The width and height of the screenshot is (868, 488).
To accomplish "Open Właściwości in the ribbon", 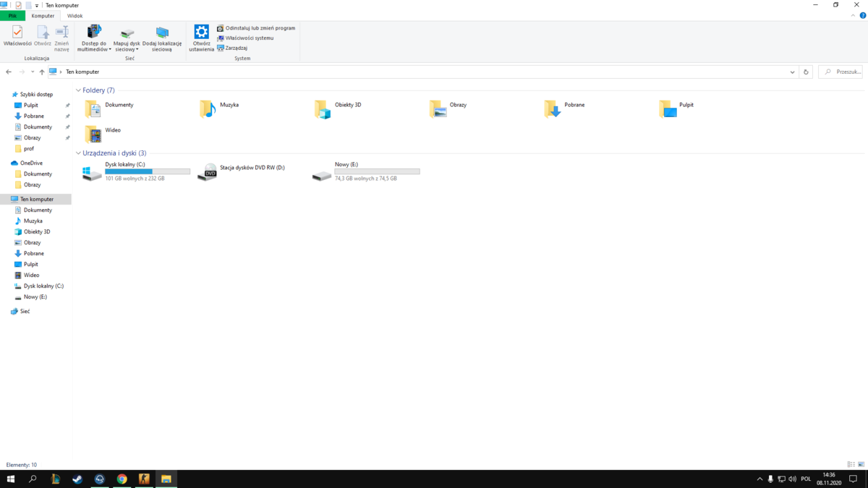I will [x=17, y=35].
